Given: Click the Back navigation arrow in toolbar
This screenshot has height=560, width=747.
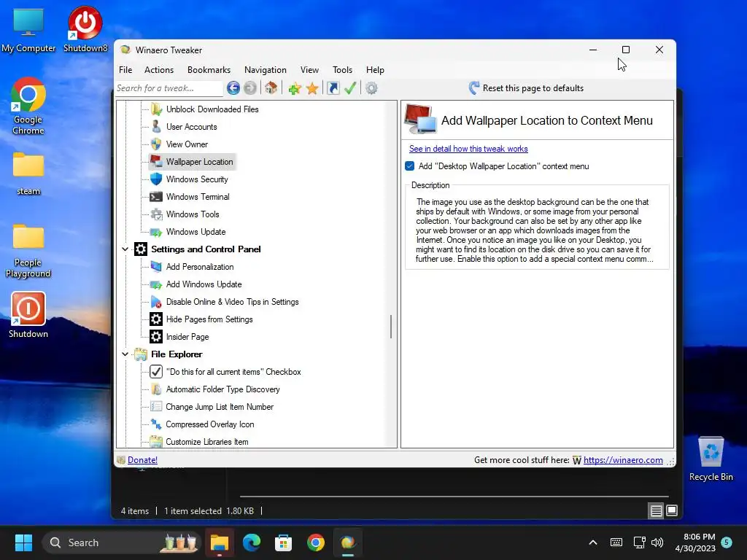Looking at the screenshot, I should click(233, 88).
